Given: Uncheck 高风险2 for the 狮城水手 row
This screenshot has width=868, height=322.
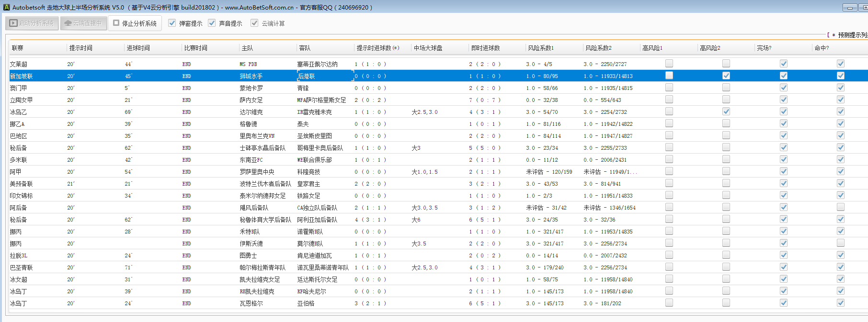Looking at the screenshot, I should point(726,76).
